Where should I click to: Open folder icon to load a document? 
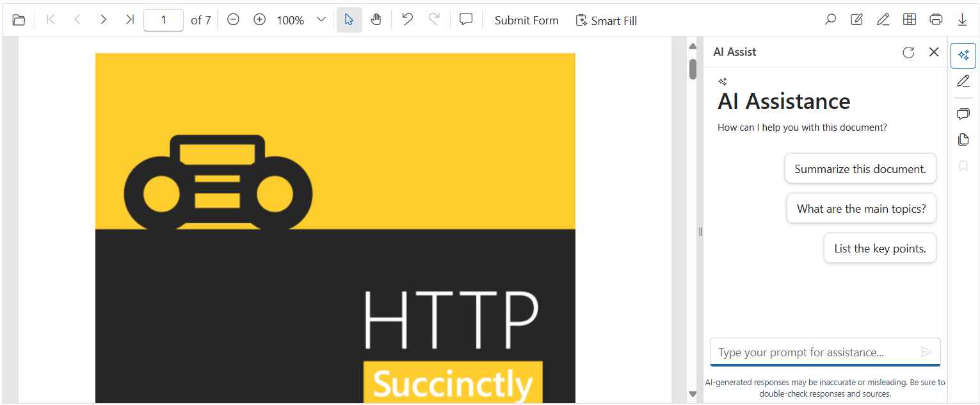pyautogui.click(x=19, y=19)
